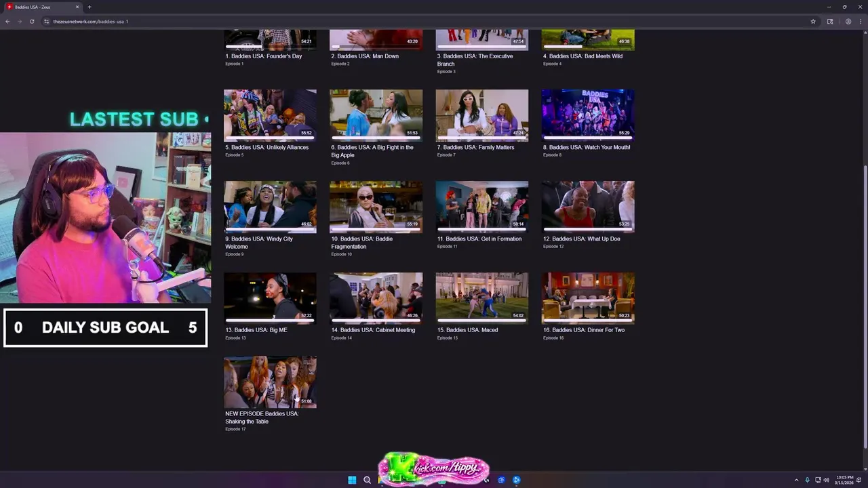The width and height of the screenshot is (868, 488).
Task: Reload the Zeus network page
Action: (x=31, y=21)
